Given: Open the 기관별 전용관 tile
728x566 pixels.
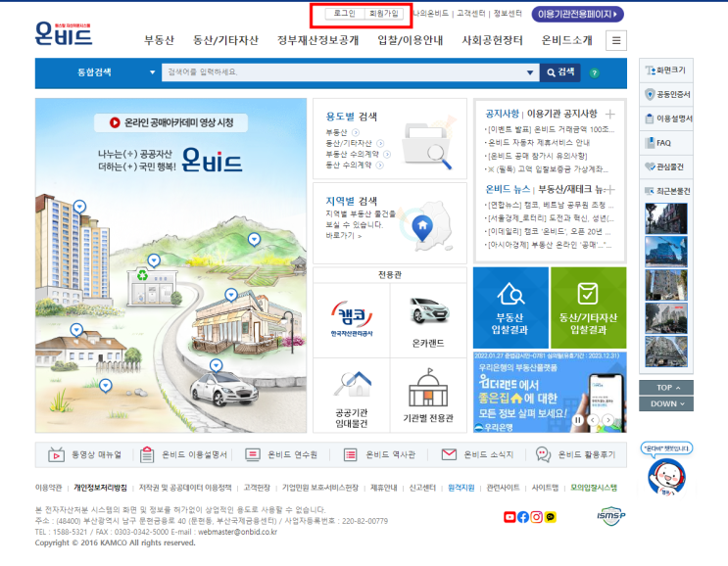Looking at the screenshot, I should click(428, 396).
